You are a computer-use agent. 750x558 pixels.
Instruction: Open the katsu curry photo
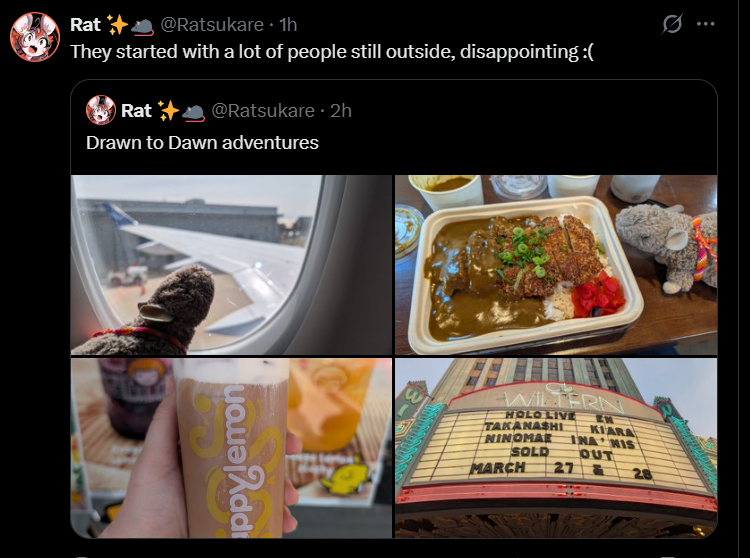pos(556,265)
